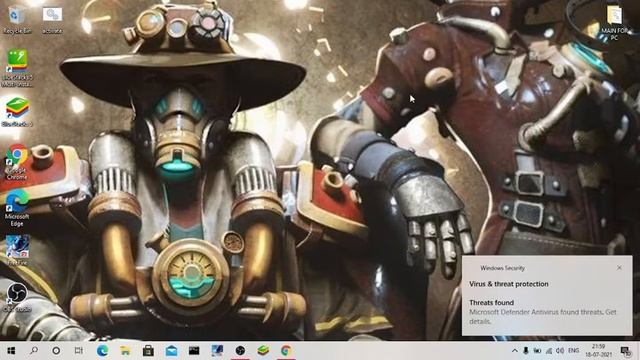Select the activate desktop shortcut
This screenshot has width=640, height=360.
52,20
